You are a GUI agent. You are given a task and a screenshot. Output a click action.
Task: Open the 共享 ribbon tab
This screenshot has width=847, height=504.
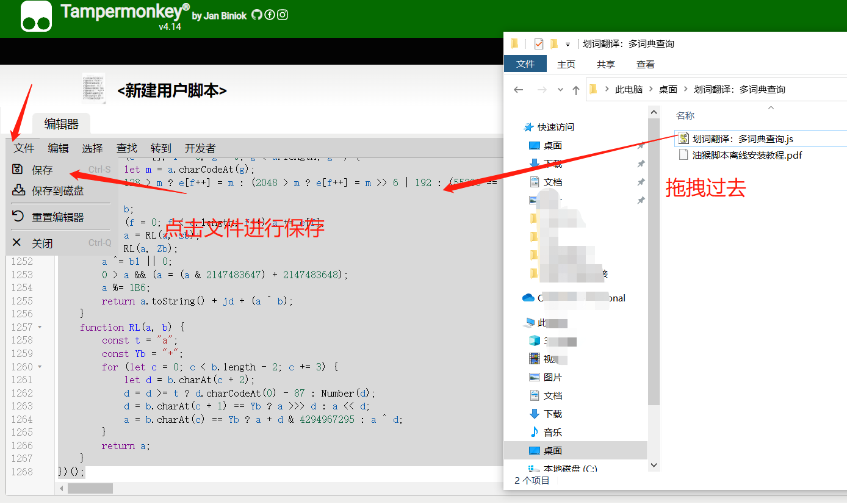click(606, 64)
